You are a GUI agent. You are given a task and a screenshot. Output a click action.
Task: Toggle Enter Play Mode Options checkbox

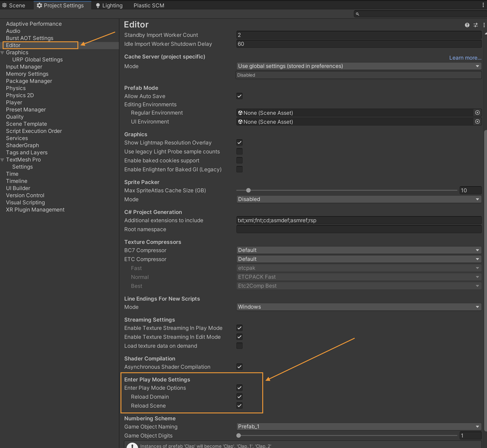240,388
